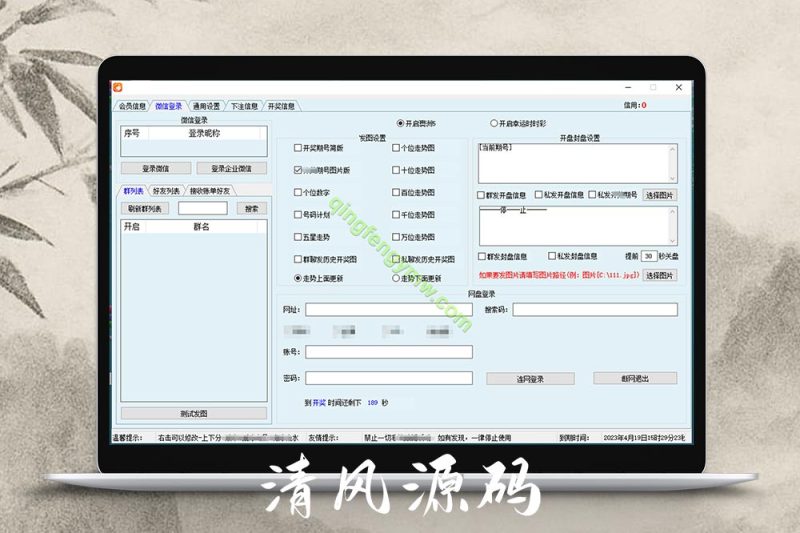Switch to the 会员信息 tab

click(x=132, y=105)
